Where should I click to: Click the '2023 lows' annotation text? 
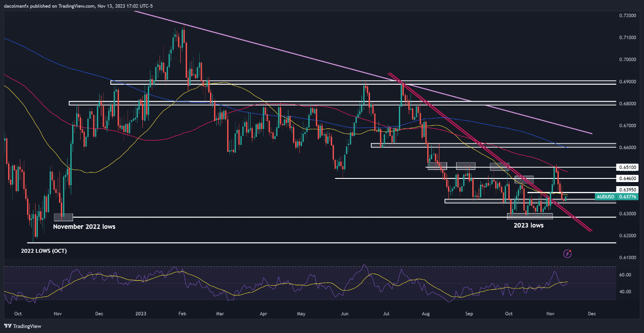(x=529, y=225)
